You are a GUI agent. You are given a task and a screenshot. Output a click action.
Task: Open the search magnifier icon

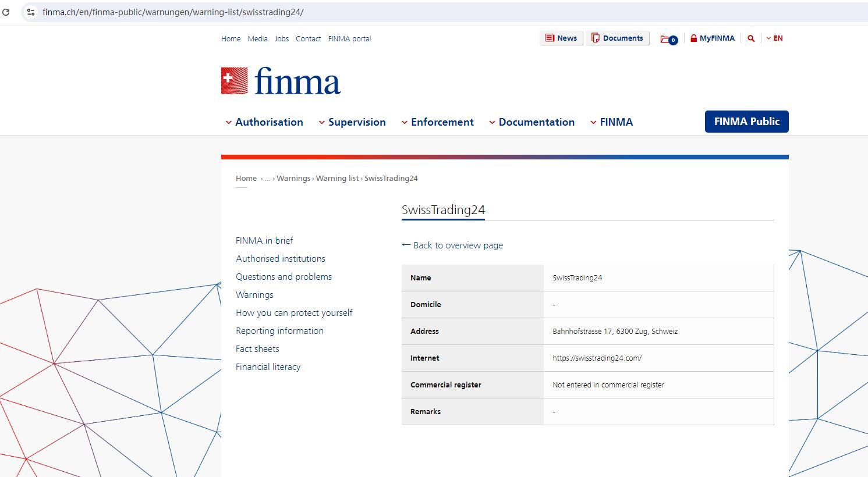[x=751, y=38]
